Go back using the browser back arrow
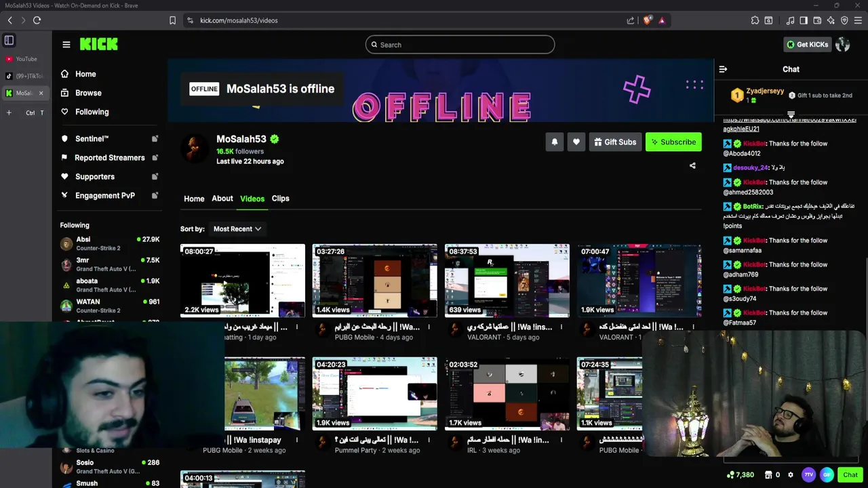Image resolution: width=868 pixels, height=488 pixels. (x=9, y=20)
